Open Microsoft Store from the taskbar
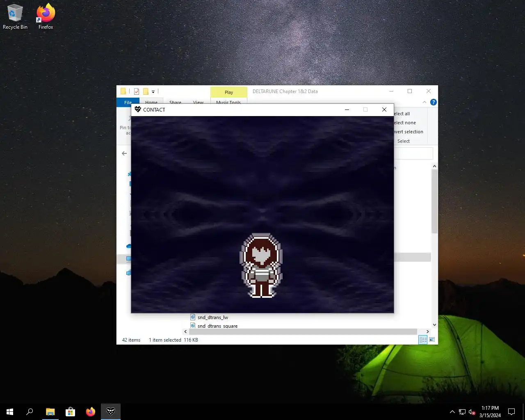The height and width of the screenshot is (420, 525). [x=71, y=411]
